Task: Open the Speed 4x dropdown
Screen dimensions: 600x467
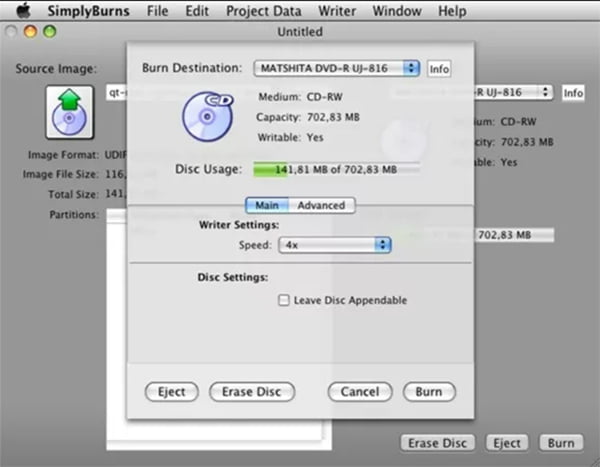Action: coord(335,245)
